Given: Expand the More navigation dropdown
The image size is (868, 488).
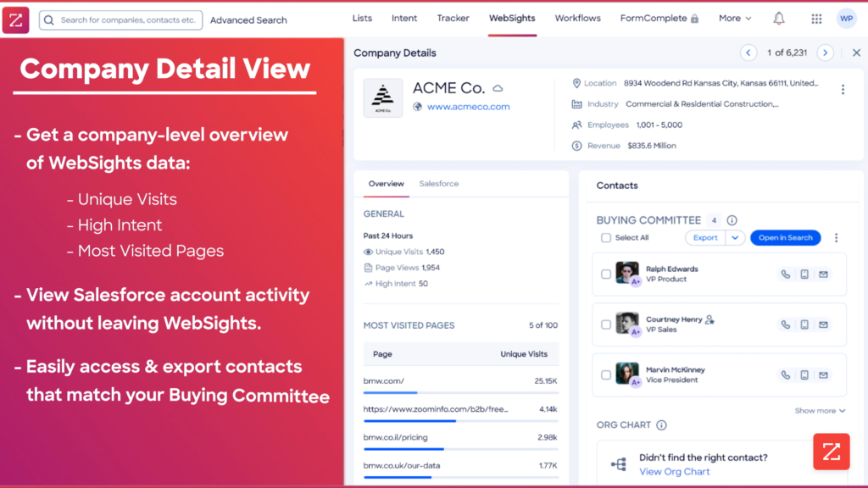Looking at the screenshot, I should [x=735, y=19].
